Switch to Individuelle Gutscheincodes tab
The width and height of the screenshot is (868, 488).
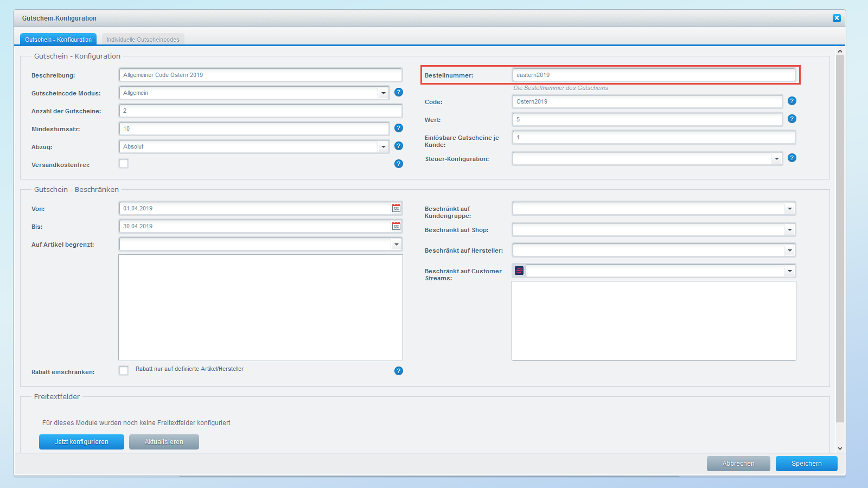(x=143, y=39)
